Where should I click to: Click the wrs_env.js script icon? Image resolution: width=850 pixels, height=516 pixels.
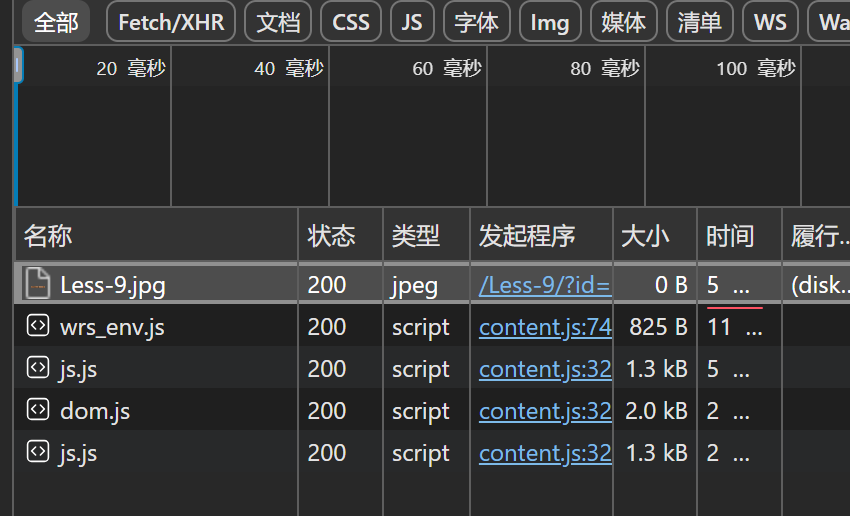click(38, 326)
